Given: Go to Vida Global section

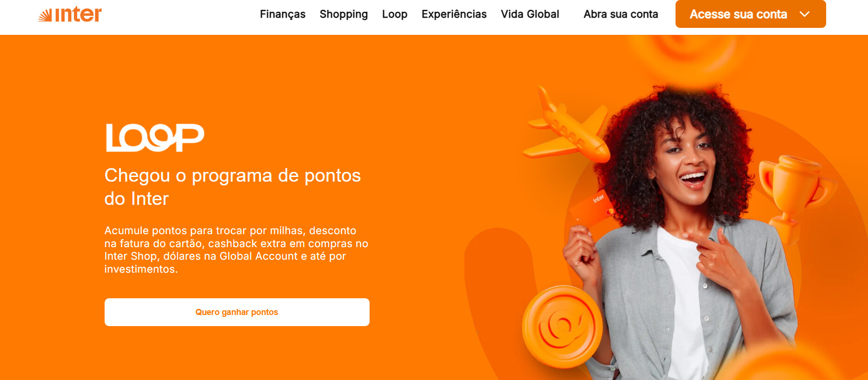Looking at the screenshot, I should pos(530,14).
